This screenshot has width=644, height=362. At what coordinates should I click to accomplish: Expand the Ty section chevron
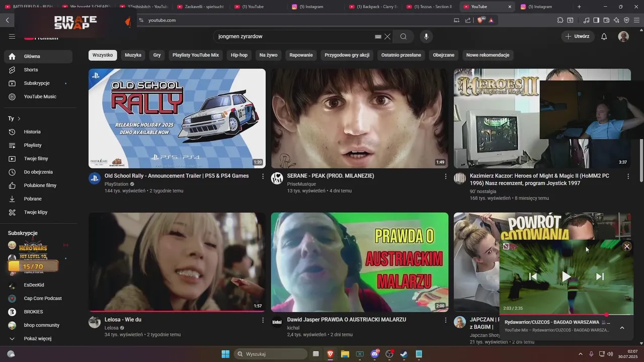pos(19,119)
